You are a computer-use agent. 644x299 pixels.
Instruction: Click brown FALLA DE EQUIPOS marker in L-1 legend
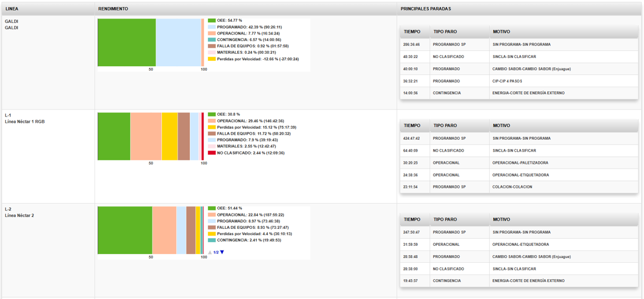pyautogui.click(x=212, y=133)
